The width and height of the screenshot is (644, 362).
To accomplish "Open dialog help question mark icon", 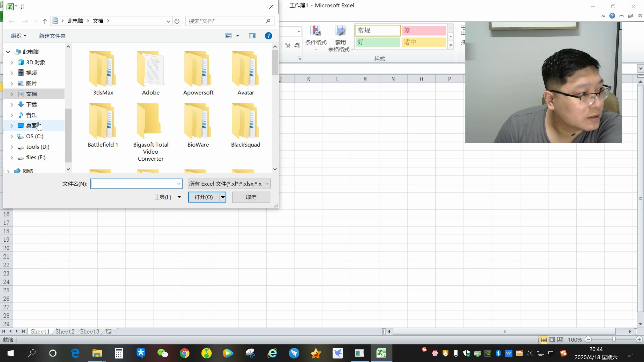I will 268,36.
